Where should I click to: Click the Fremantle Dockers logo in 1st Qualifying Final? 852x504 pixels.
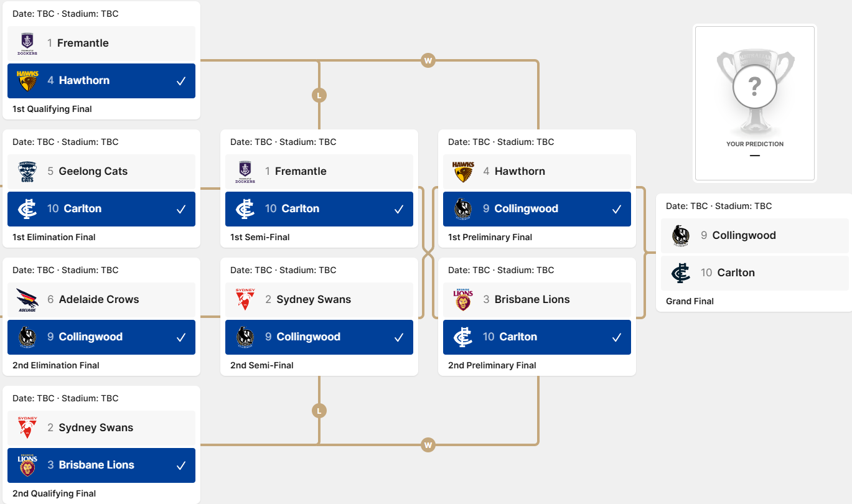(x=27, y=44)
